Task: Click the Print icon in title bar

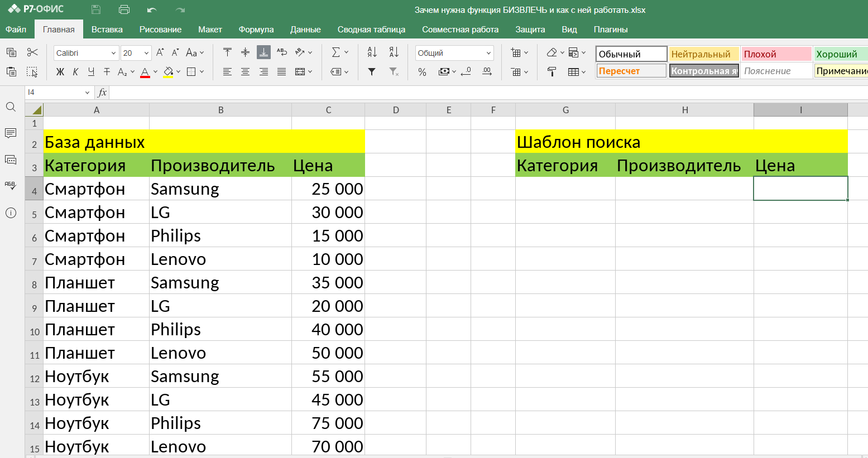Action: (x=124, y=9)
